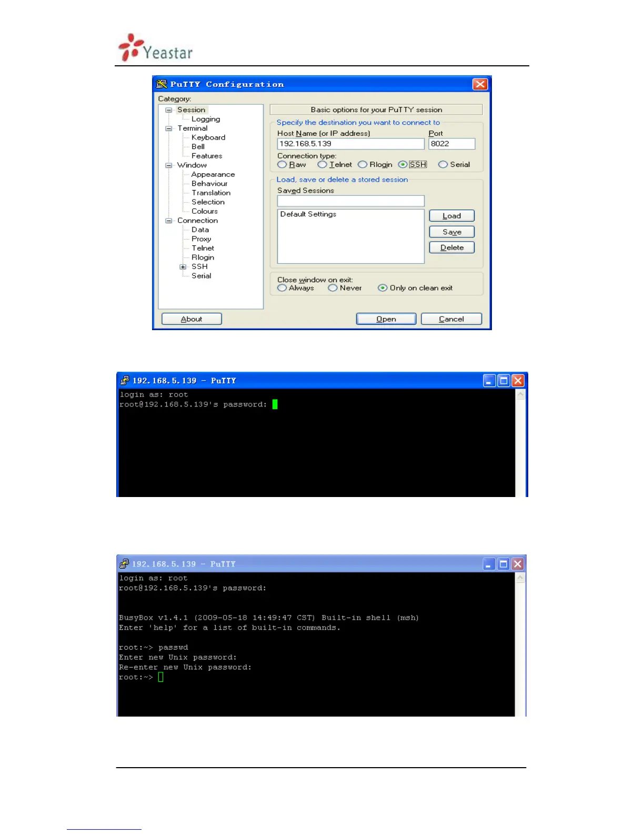This screenshot has width=644, height=834.
Task: Open SSH category in tree
Action: (x=199, y=266)
